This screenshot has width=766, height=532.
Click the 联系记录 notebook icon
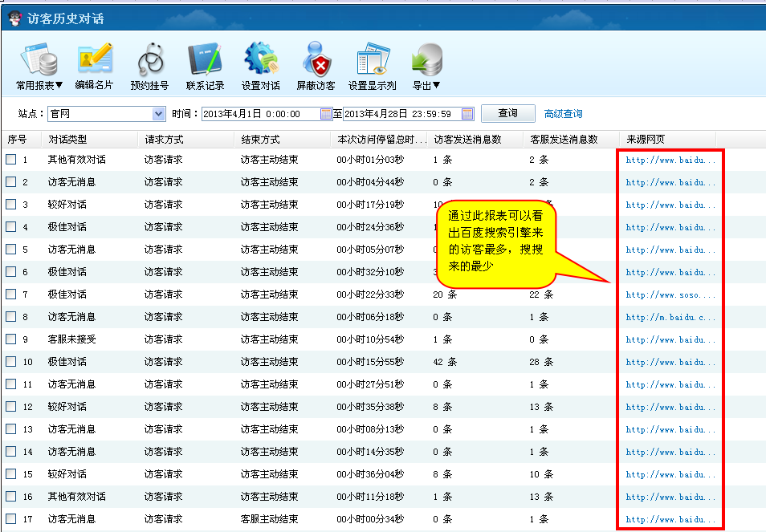[205, 61]
